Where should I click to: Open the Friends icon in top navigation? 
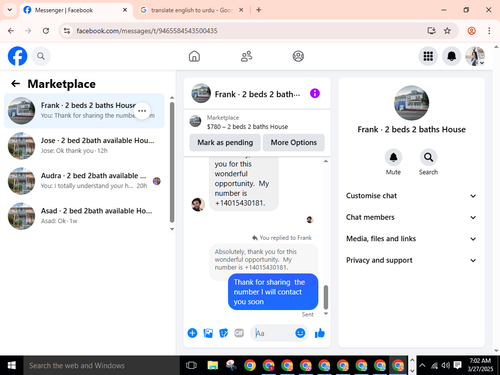click(x=246, y=56)
